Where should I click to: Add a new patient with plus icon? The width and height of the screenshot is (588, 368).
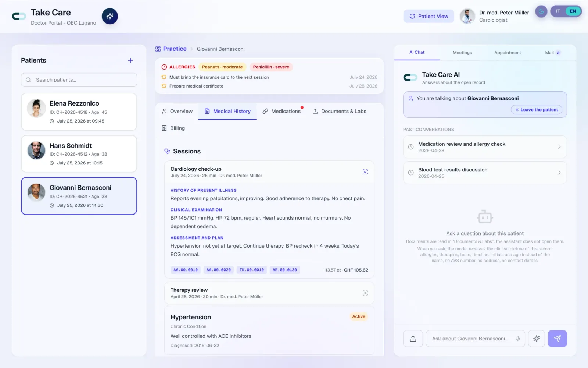pyautogui.click(x=130, y=60)
